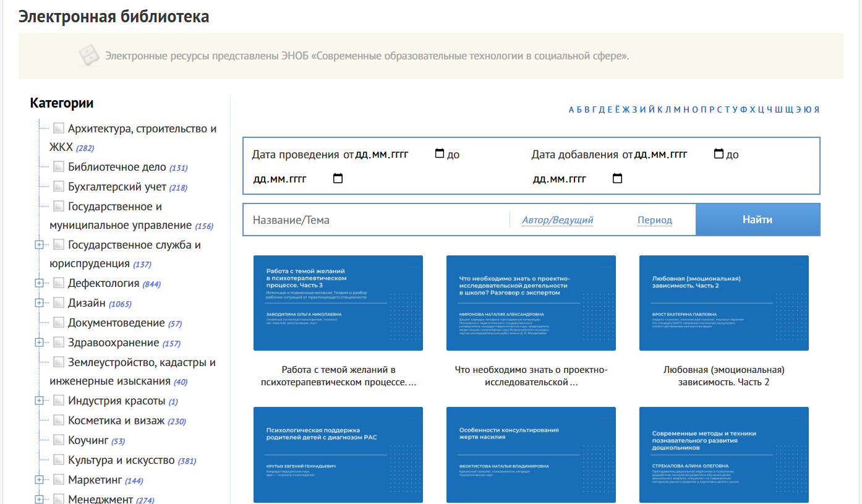Expand the Маркетинг tree node

[x=39, y=479]
